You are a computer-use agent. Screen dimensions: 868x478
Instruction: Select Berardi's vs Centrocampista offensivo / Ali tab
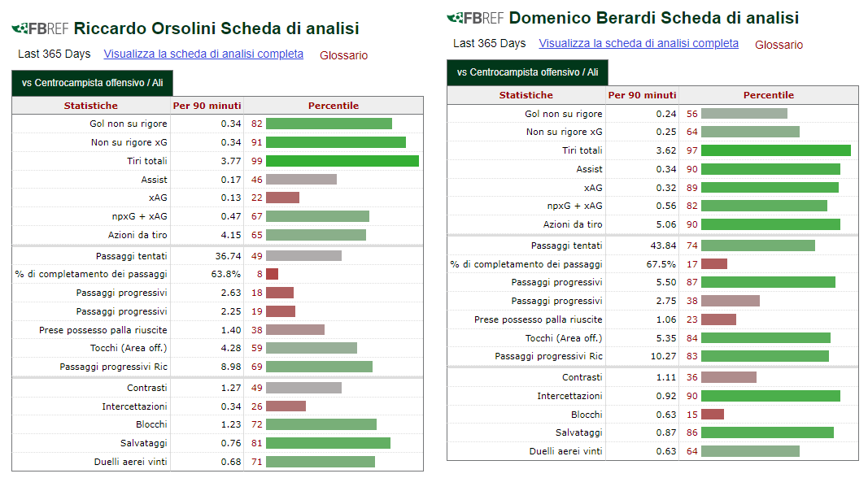(528, 72)
